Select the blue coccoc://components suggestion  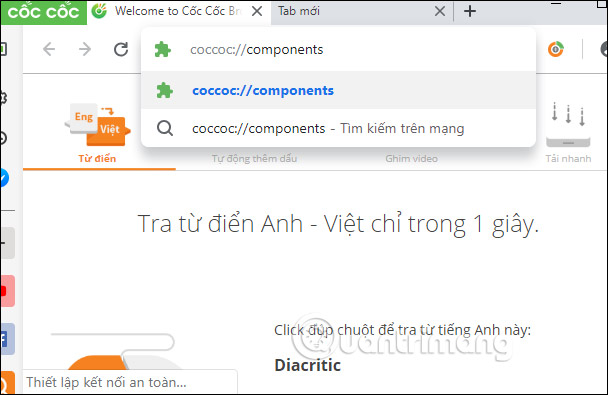pyautogui.click(x=338, y=90)
